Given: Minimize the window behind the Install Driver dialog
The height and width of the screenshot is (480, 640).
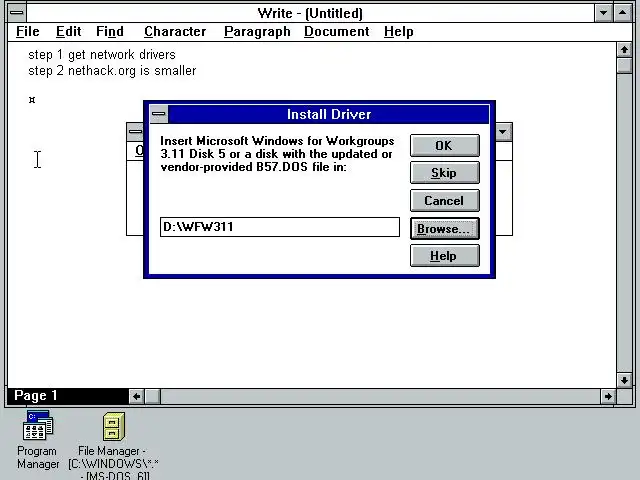Looking at the screenshot, I should [x=503, y=131].
